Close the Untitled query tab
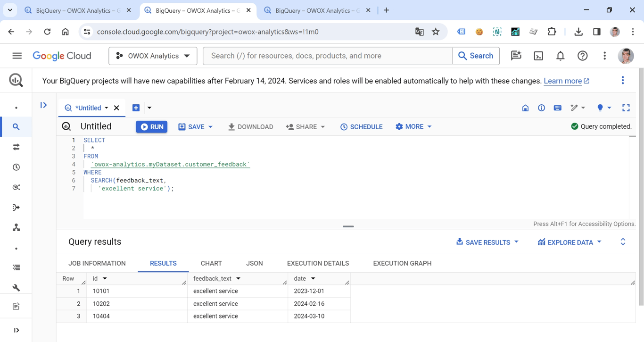644x342 pixels. click(116, 108)
